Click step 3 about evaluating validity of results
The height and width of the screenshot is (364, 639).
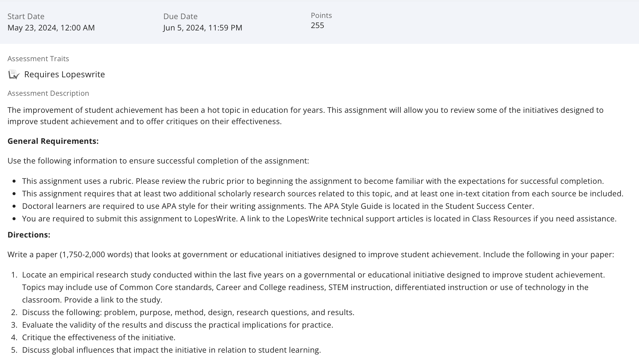(x=178, y=325)
